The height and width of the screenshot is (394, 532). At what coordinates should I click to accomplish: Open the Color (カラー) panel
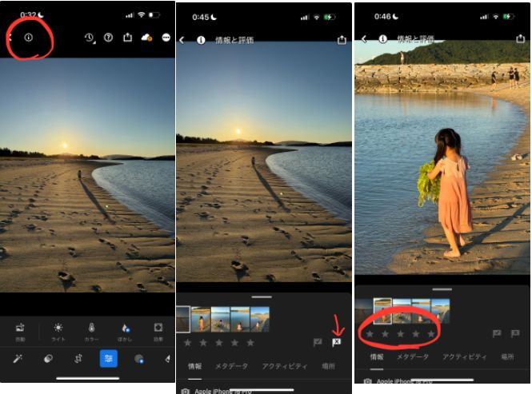(91, 332)
